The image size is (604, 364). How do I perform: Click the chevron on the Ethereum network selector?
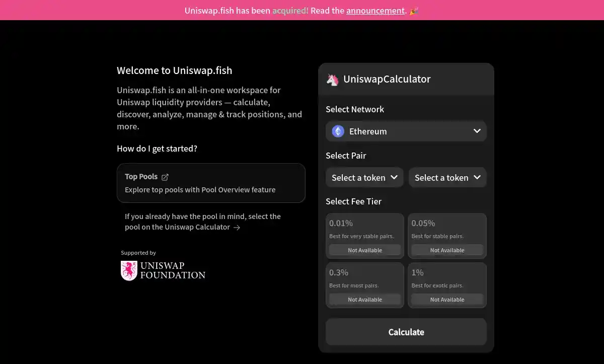[x=476, y=131]
